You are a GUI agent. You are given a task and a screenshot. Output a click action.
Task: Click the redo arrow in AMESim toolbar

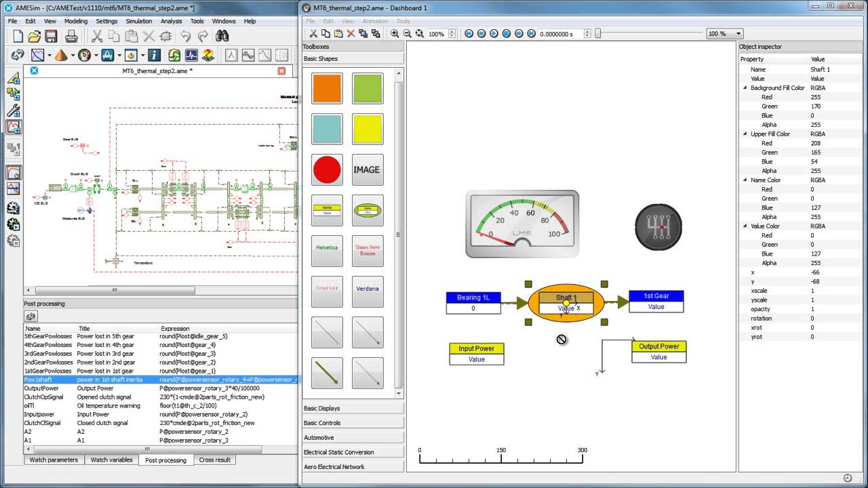point(203,36)
